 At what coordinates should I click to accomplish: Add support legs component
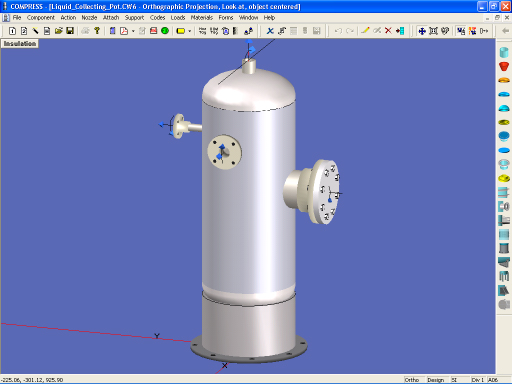coord(504,276)
